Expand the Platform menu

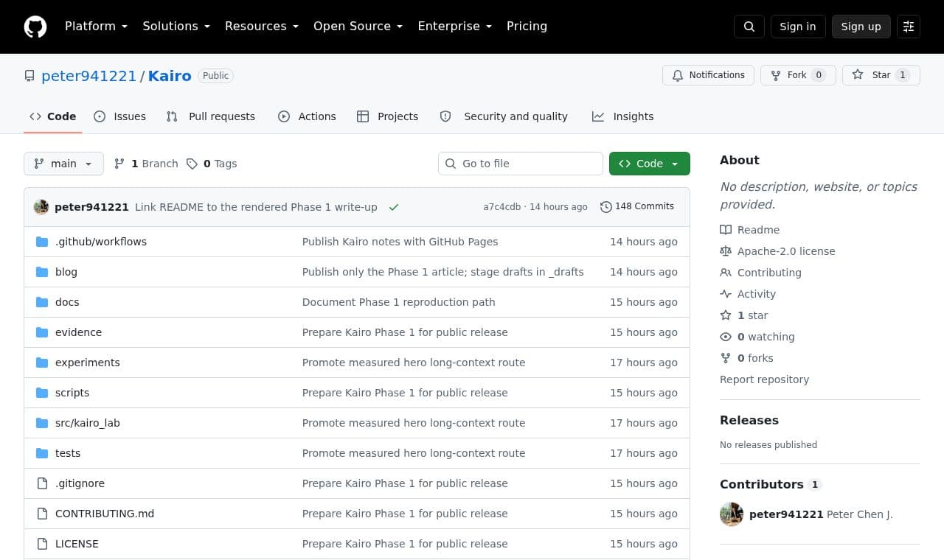[97, 27]
